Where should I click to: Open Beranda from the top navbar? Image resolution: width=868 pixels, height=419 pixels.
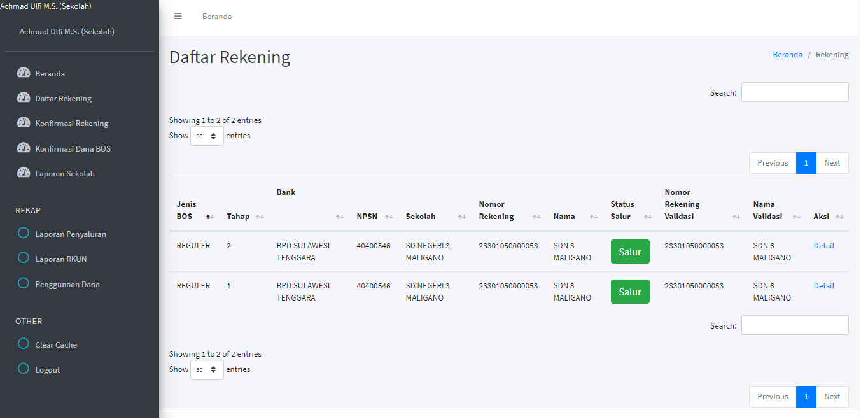coord(217,16)
